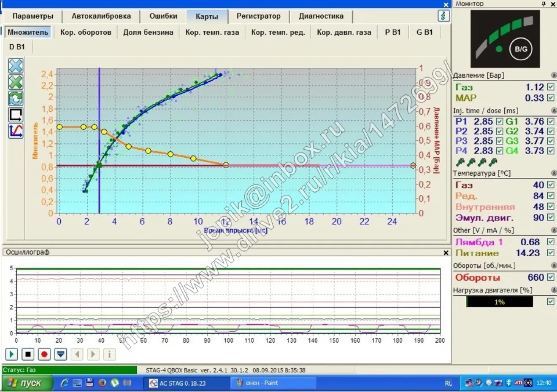Stop the oscilloscope recording
This screenshot has width=557, height=392.
(x=28, y=354)
